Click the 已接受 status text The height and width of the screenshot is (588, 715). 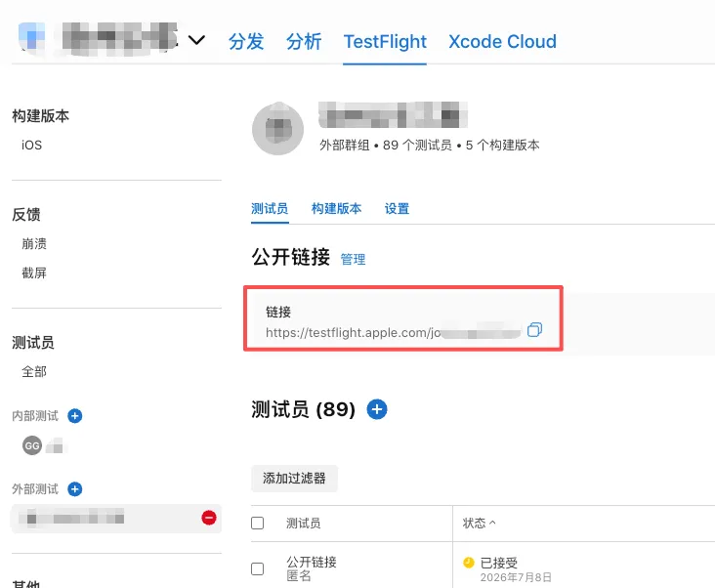(x=499, y=563)
